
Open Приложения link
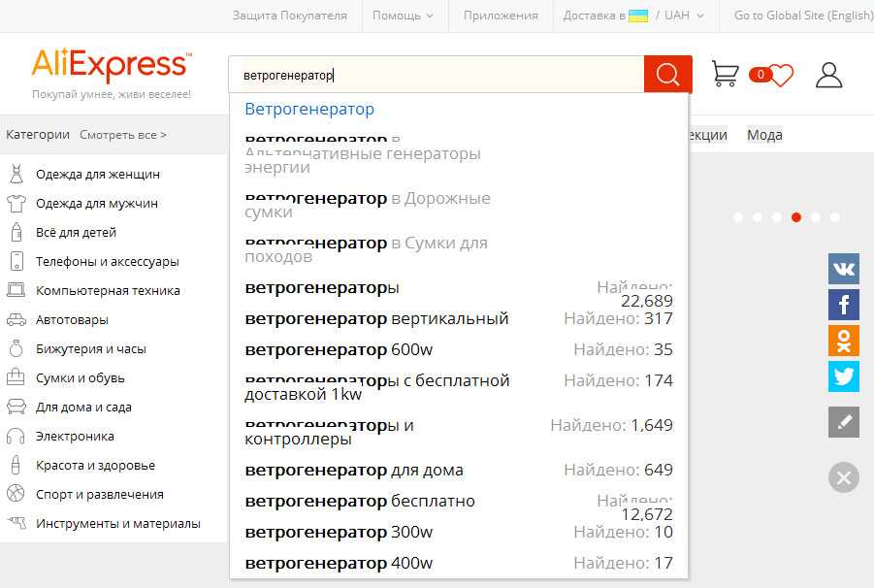point(502,16)
